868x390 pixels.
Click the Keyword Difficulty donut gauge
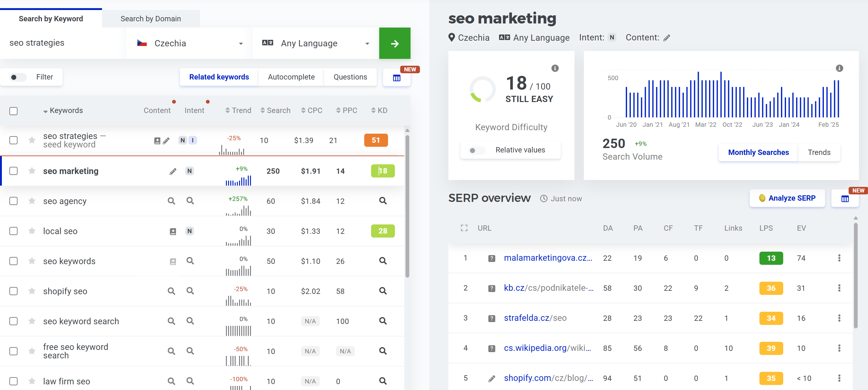point(483,89)
